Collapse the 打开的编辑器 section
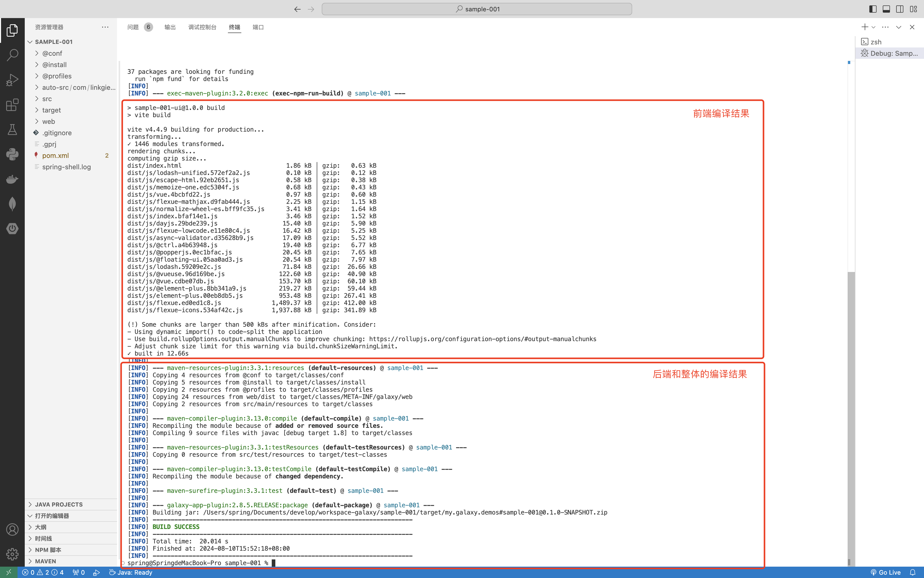The width and height of the screenshot is (924, 578). (71, 516)
